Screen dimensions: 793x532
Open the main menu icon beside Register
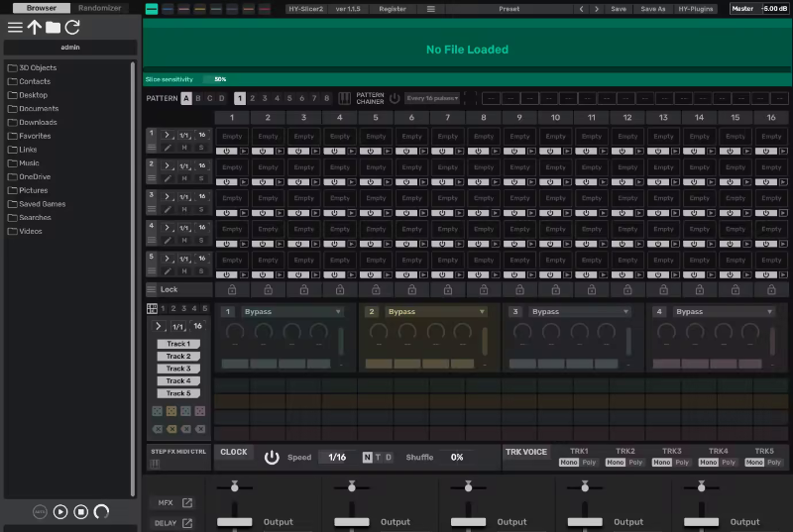tap(431, 9)
